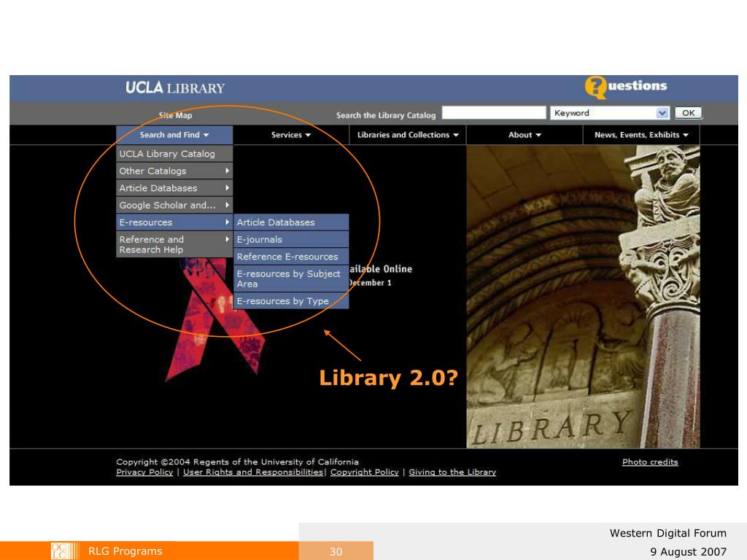Image resolution: width=747 pixels, height=560 pixels.
Task: Open the Services menu
Action: 291,135
